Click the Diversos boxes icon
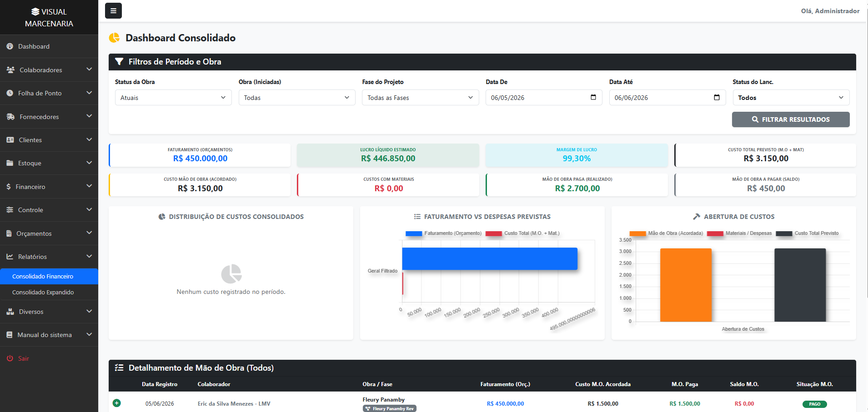Image resolution: width=868 pixels, height=412 pixels. tap(10, 312)
